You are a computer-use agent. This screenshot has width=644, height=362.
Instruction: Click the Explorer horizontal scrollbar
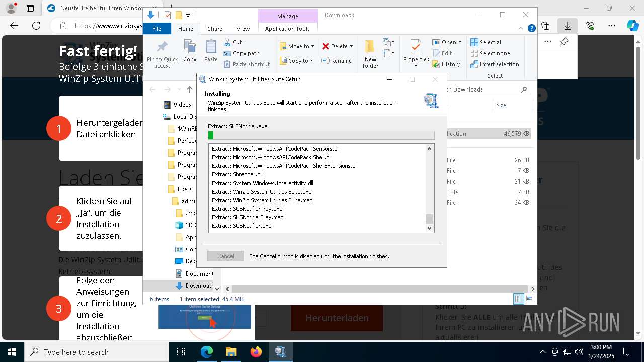379,289
